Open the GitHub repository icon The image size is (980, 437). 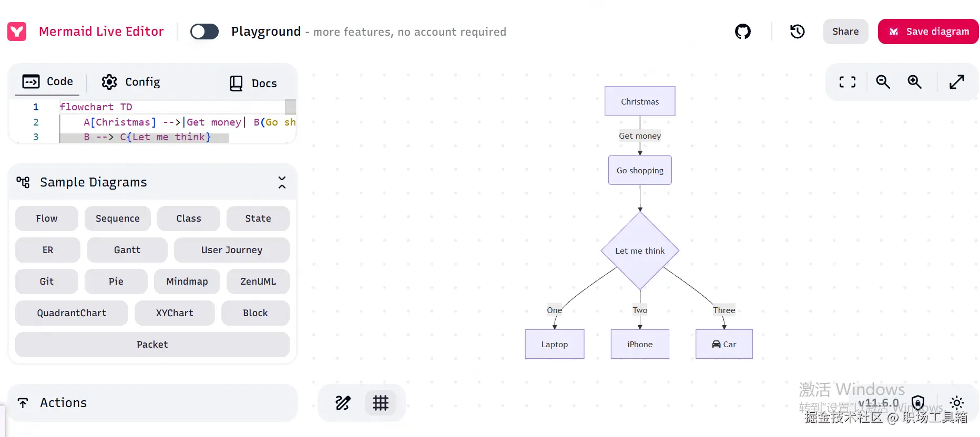pyautogui.click(x=742, y=32)
